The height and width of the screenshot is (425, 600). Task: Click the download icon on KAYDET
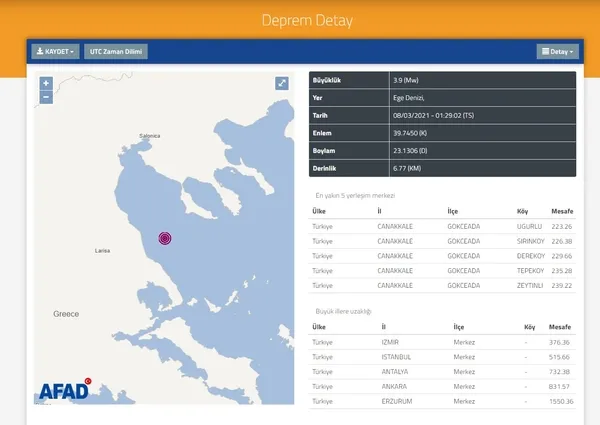tap(40, 51)
